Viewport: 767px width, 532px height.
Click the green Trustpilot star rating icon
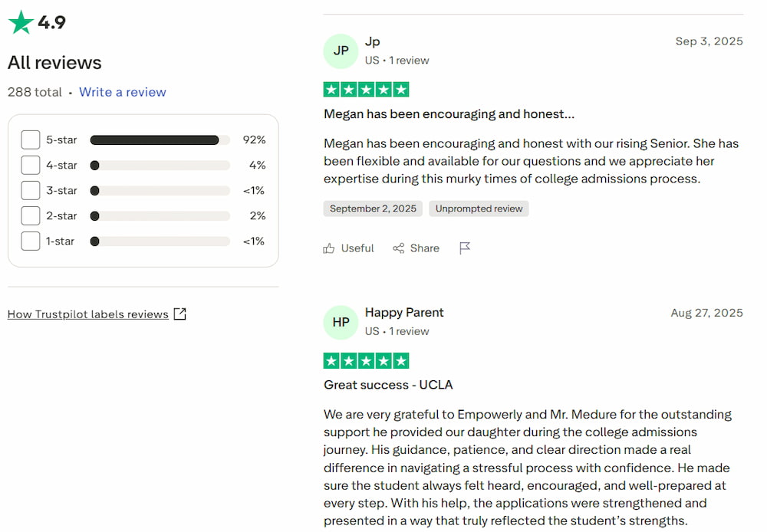click(x=21, y=22)
